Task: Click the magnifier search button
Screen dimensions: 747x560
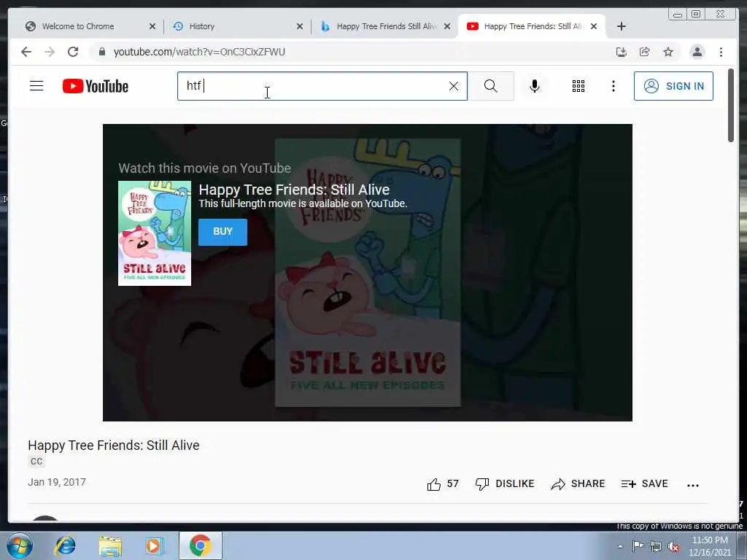Action: point(491,86)
